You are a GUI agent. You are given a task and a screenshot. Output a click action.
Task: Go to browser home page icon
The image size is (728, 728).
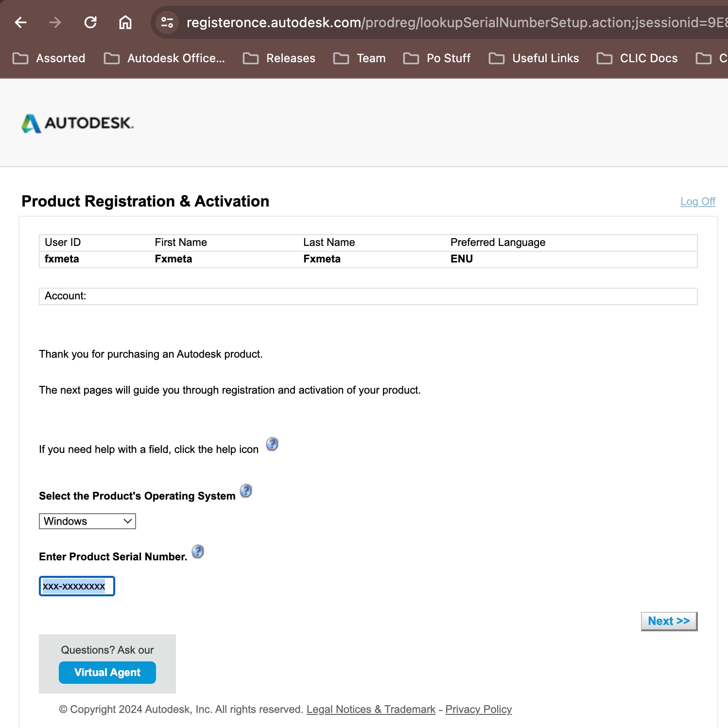pos(125,22)
